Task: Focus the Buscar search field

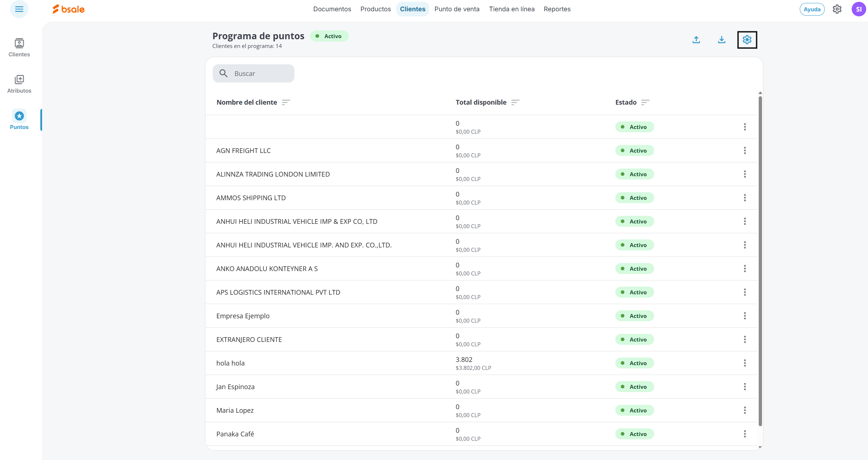Action: tap(261, 73)
